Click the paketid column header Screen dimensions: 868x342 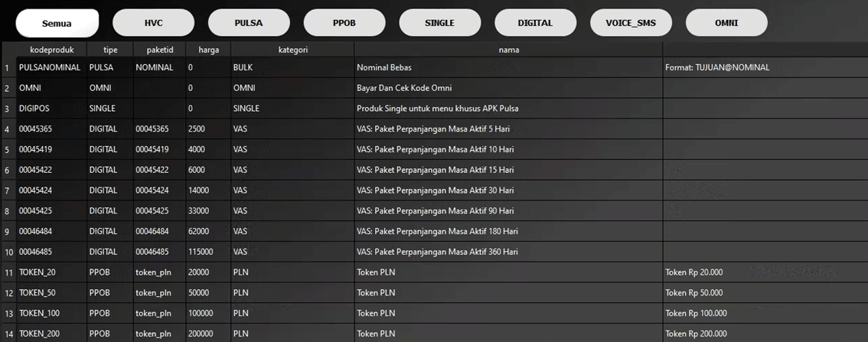pos(160,49)
